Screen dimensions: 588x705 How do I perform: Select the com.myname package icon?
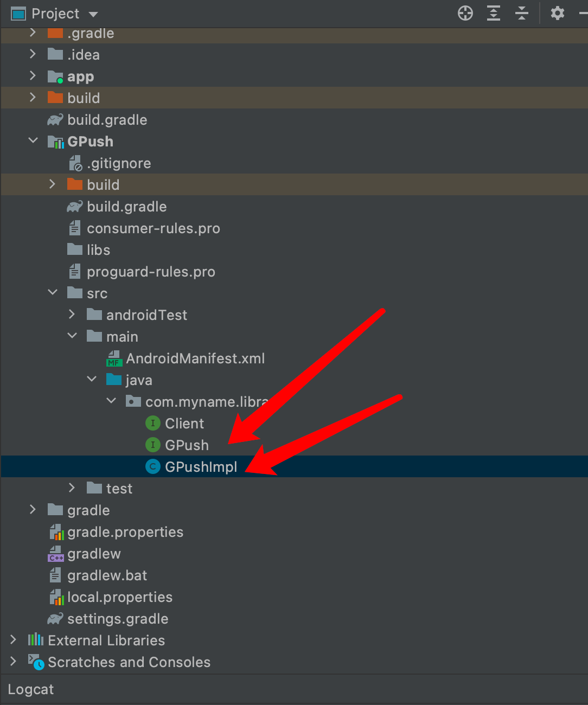click(x=133, y=401)
